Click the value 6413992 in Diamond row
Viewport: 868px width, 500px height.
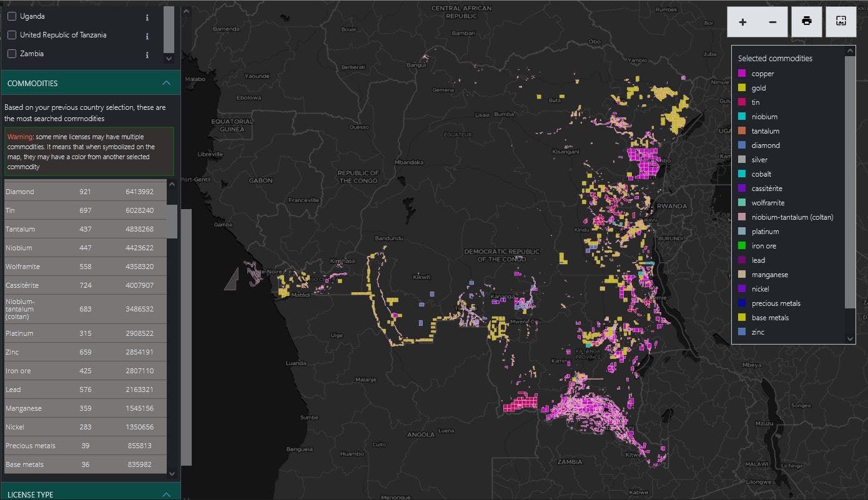pyautogui.click(x=139, y=192)
